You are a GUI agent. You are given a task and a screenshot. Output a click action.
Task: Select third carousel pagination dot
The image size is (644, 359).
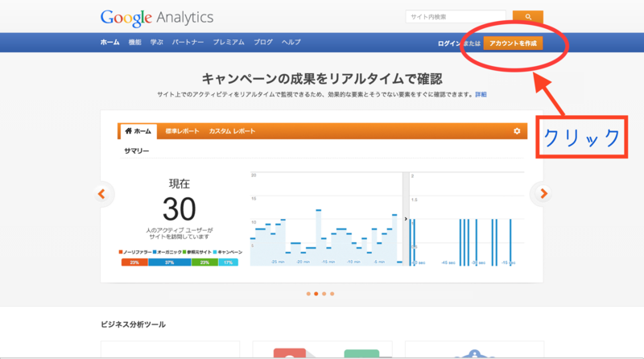[x=324, y=294]
